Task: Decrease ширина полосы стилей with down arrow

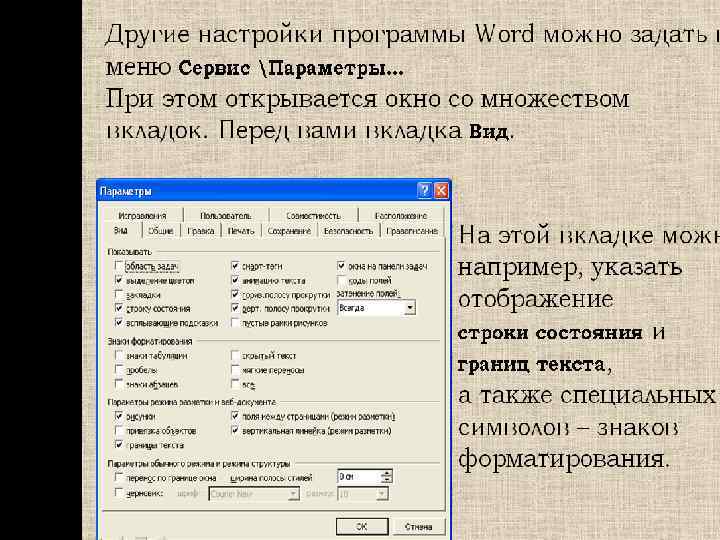Action: pos(387,480)
